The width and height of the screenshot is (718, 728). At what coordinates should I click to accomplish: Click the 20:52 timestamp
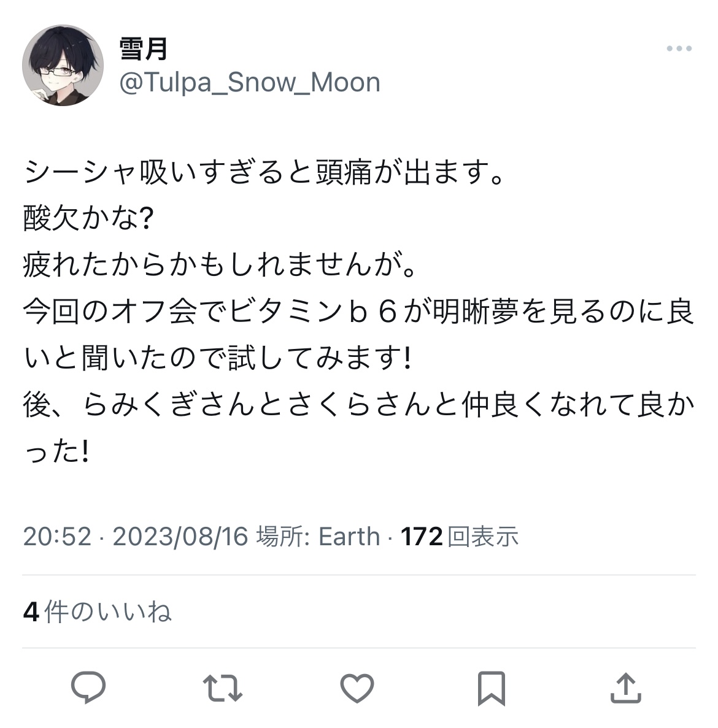point(57,537)
